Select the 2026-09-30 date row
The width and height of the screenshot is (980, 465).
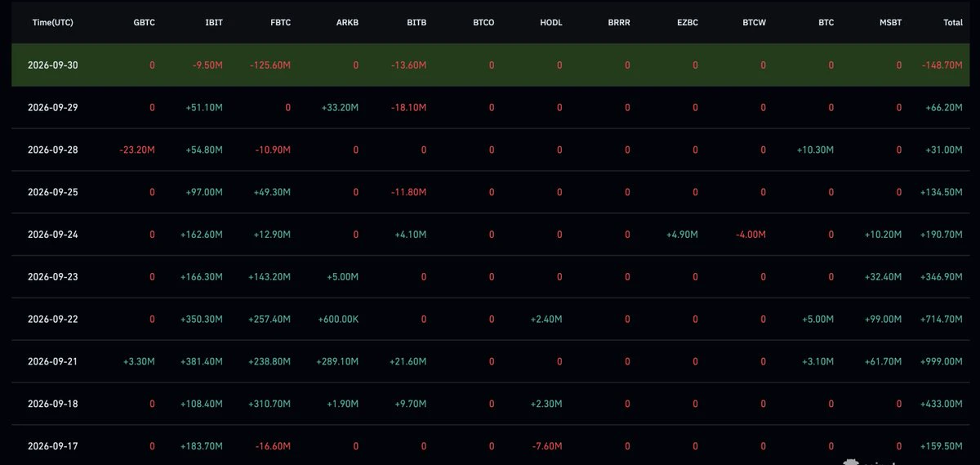click(490, 65)
